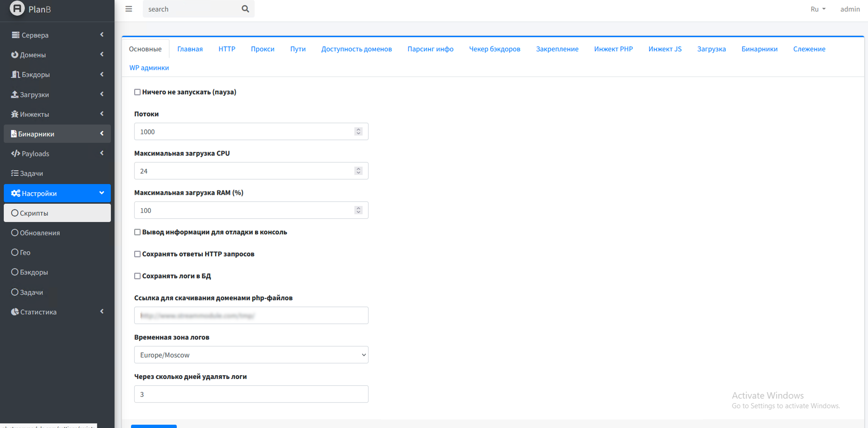This screenshot has height=428, width=868.
Task: Toggle 'Сохранять ответы HTTP запросов' checkbox
Action: click(138, 254)
